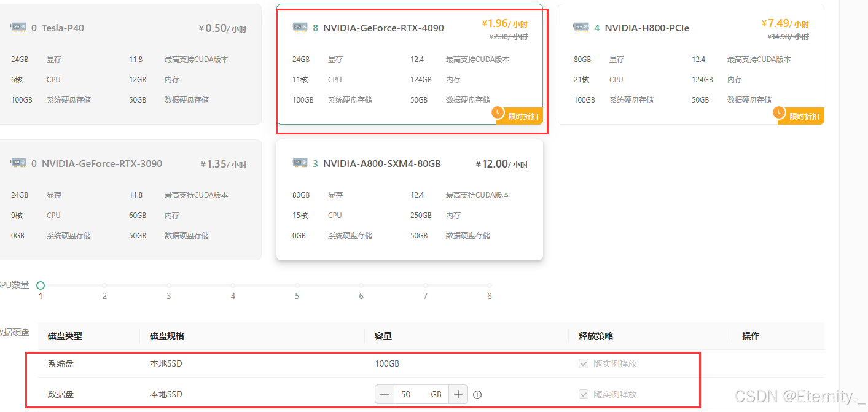Click the GPU icon on RTX-3090 card
The height and width of the screenshot is (412, 868).
pyautogui.click(x=18, y=163)
